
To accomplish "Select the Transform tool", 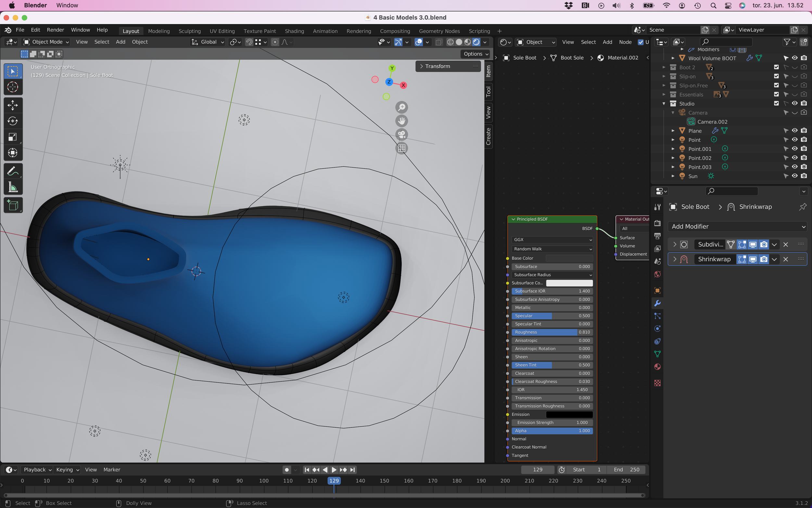I will (13, 153).
